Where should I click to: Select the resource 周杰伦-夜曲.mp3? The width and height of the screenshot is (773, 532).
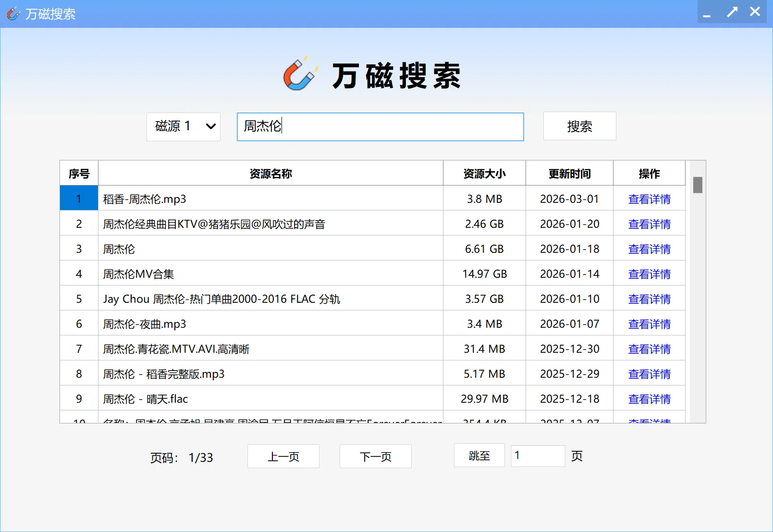270,324
